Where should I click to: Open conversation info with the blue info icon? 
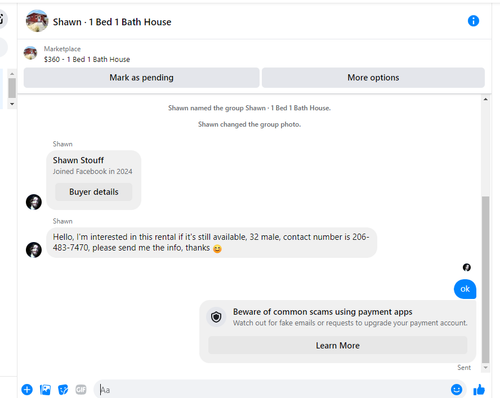473,21
